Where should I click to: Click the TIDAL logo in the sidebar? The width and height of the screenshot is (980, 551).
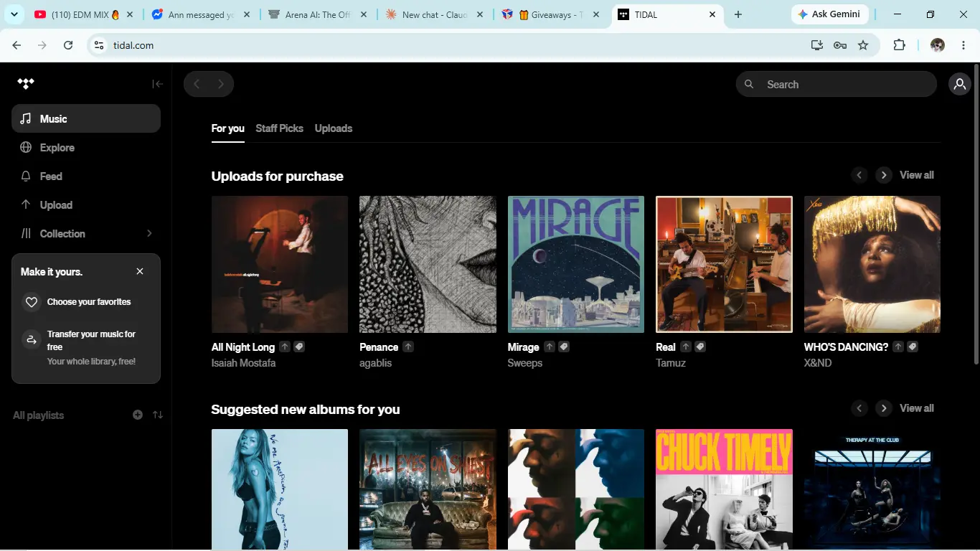coord(26,84)
